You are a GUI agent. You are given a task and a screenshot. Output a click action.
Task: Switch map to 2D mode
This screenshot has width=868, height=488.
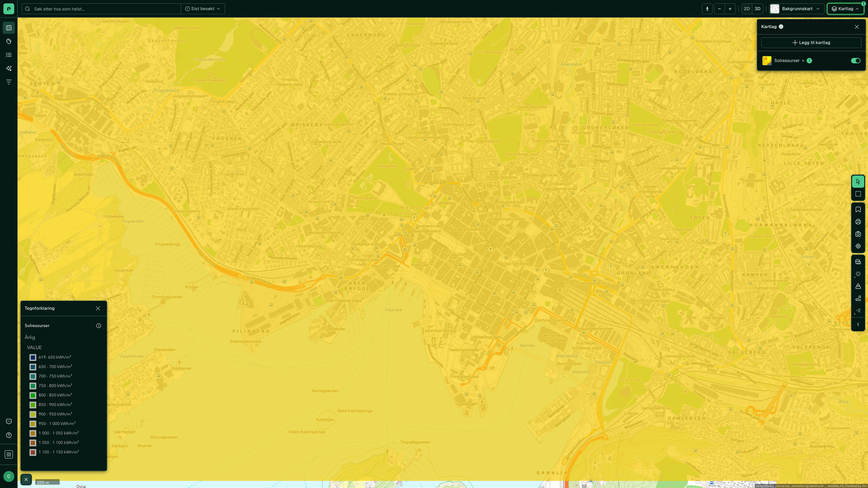click(x=747, y=9)
